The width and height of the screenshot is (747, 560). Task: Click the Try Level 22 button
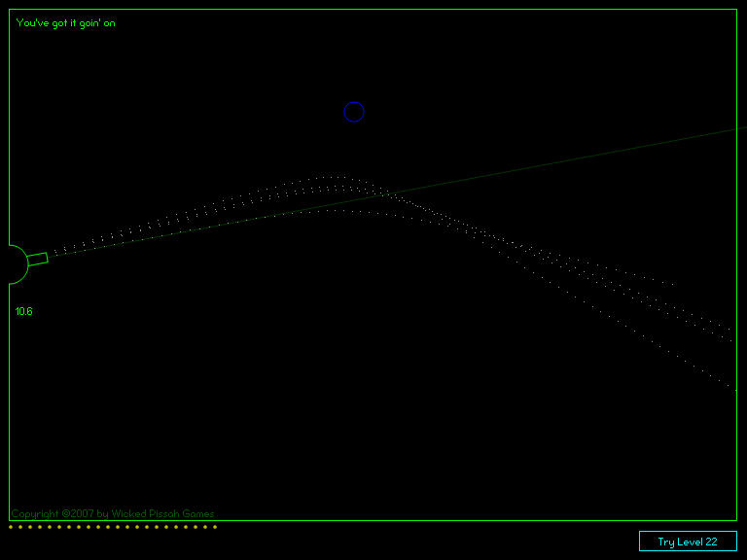click(x=688, y=541)
